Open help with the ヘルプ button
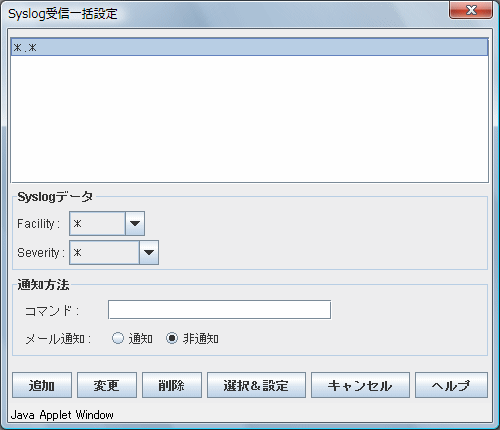Viewport: 500px width, 430px height. [x=451, y=385]
